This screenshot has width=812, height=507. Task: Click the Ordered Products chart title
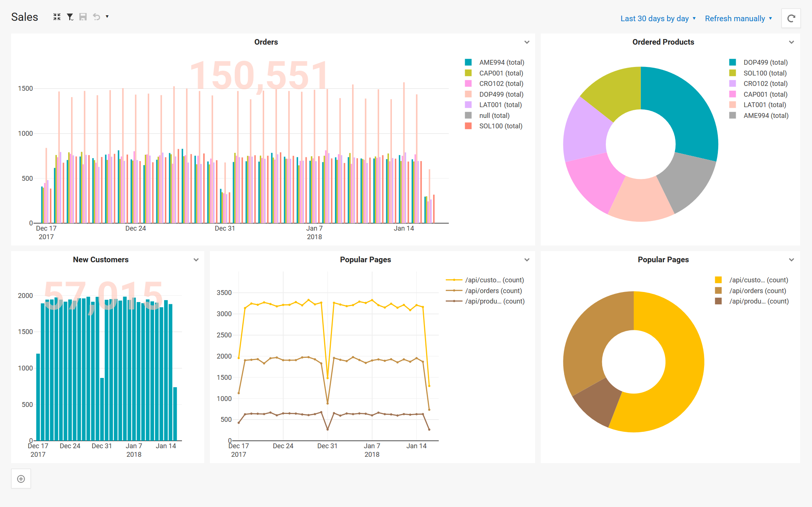point(663,42)
